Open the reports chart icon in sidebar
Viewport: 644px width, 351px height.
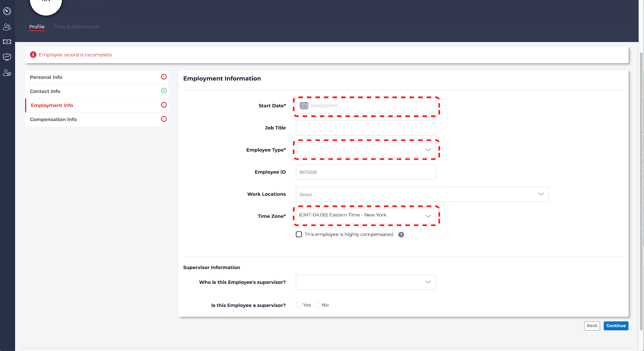pyautogui.click(x=7, y=57)
